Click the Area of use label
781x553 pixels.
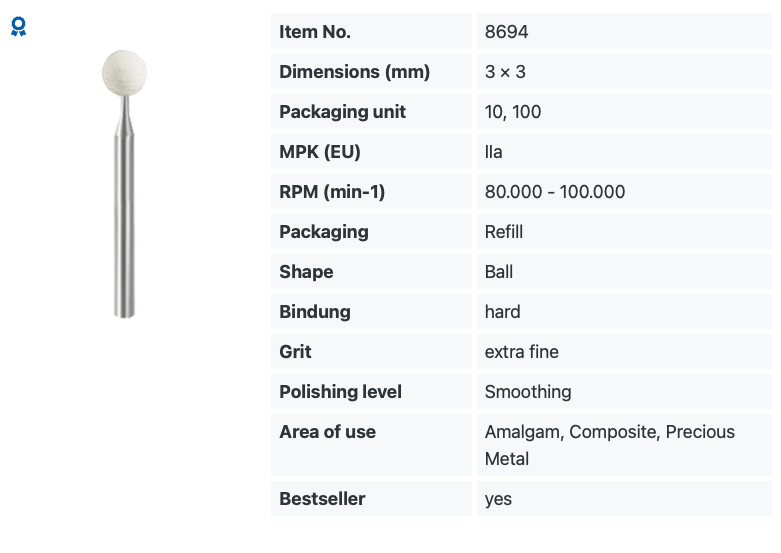click(x=327, y=431)
